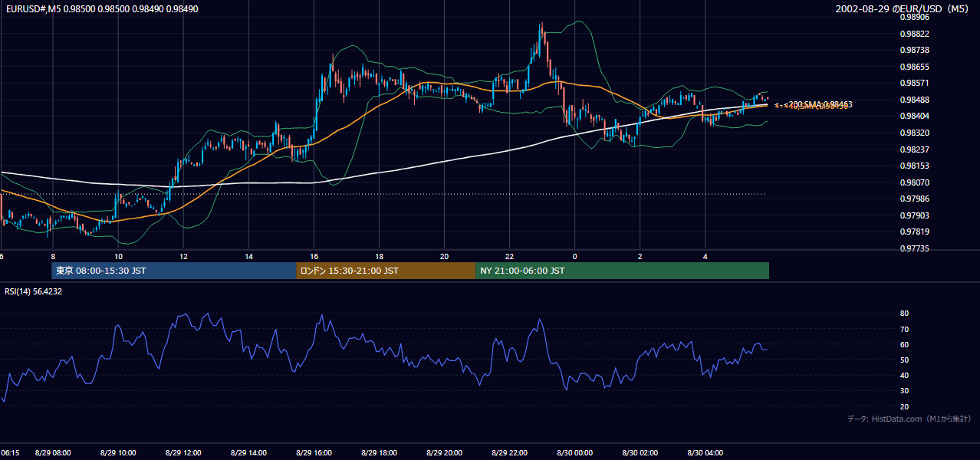Click the 8/29 16:00 time axis label
980x460 pixels.
pos(314,453)
